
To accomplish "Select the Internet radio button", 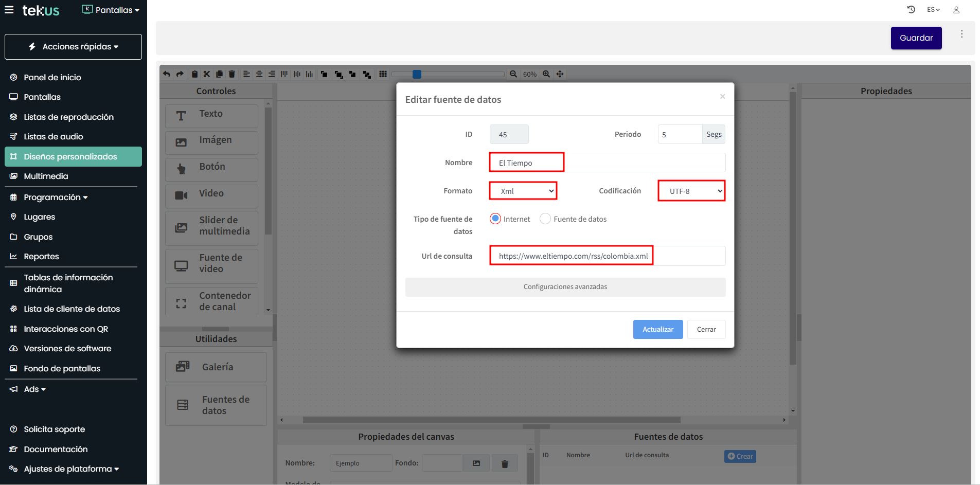I will pos(495,219).
